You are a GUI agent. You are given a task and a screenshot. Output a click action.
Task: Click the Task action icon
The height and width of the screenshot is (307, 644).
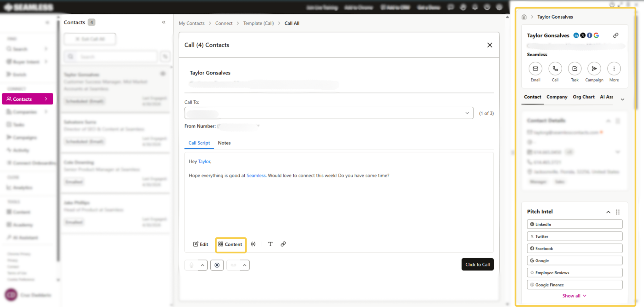point(575,69)
